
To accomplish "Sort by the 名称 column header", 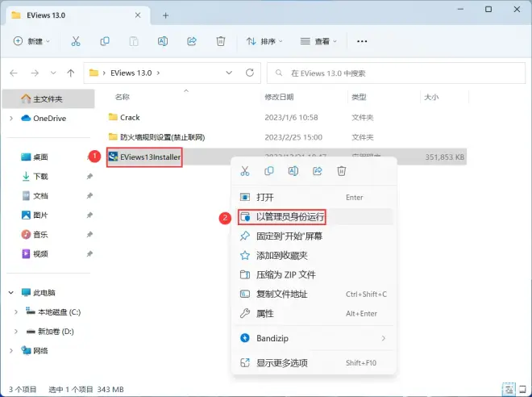I will (123, 97).
